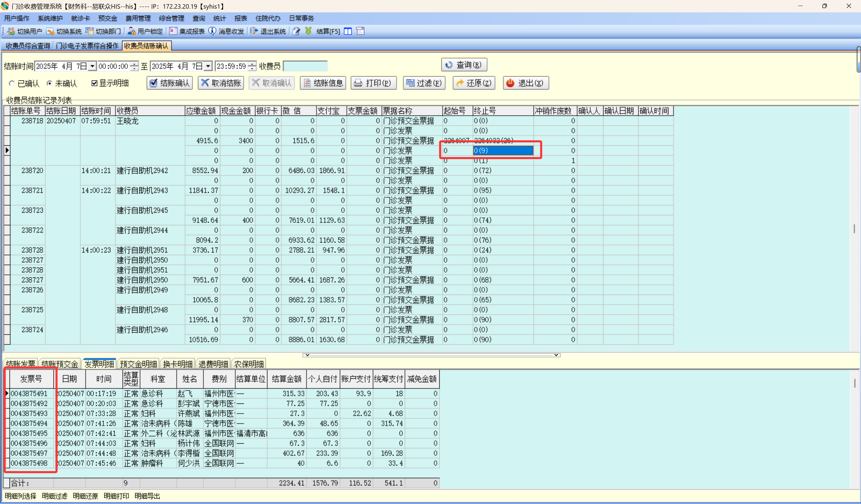Click the 消息收发 message info icon

pos(212,31)
